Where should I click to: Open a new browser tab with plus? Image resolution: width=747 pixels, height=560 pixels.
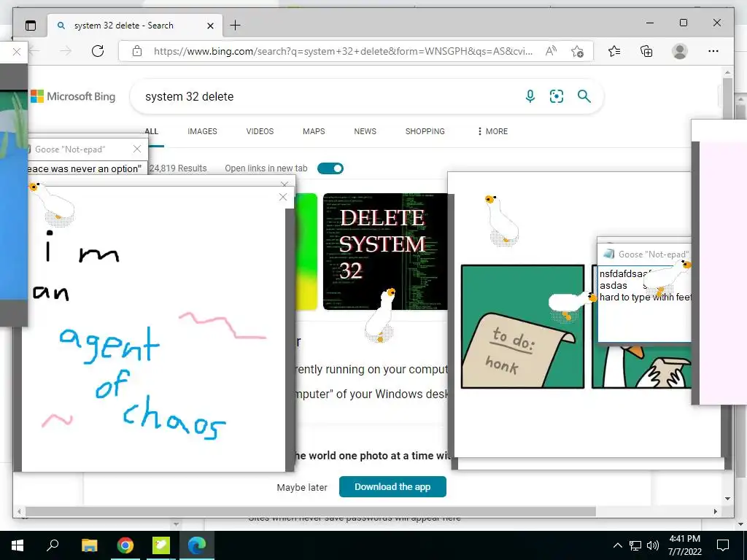click(x=236, y=26)
